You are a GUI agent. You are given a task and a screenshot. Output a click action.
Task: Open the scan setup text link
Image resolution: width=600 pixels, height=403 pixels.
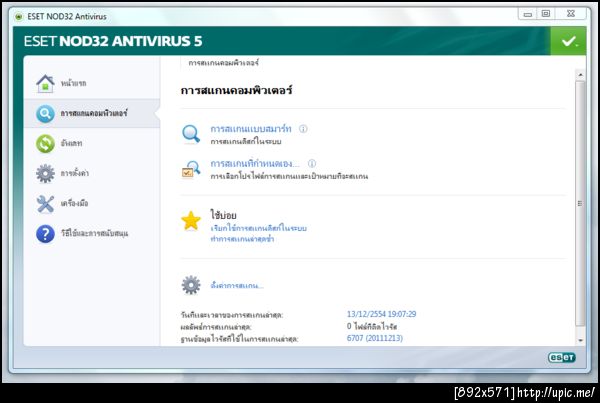point(237,286)
